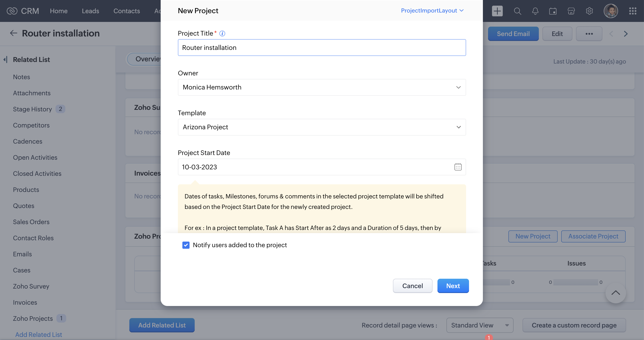Expand the Owner dropdown

point(322,87)
